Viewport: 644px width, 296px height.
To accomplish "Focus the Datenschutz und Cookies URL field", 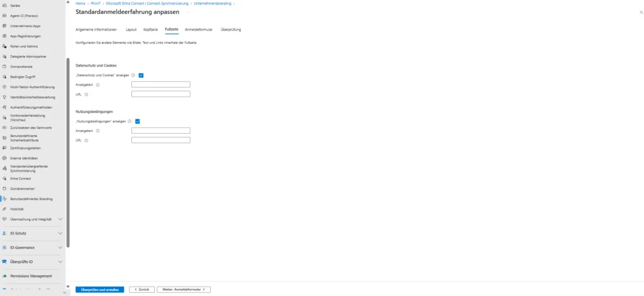I will click(160, 94).
